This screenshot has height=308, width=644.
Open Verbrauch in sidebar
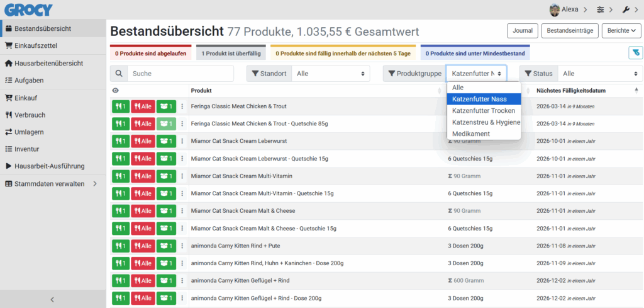click(x=53, y=115)
